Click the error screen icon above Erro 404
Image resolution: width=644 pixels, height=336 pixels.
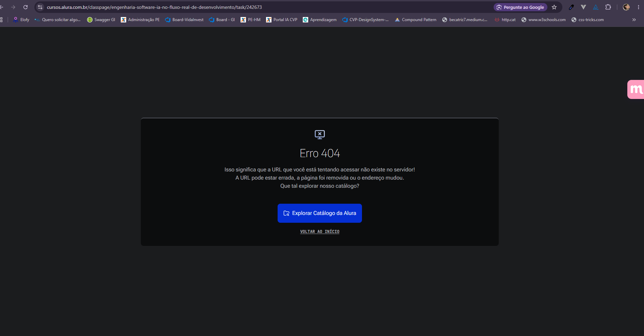(x=320, y=135)
